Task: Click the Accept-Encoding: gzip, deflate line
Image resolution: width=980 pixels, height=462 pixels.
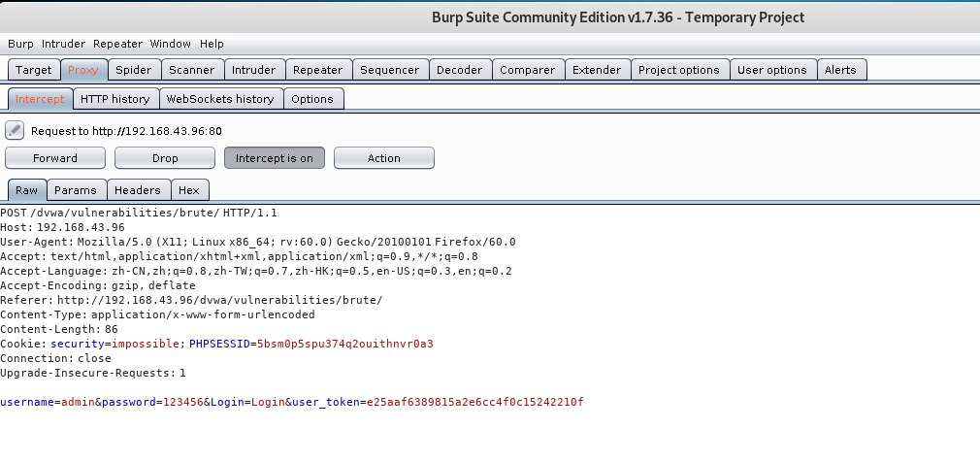Action: [98, 285]
